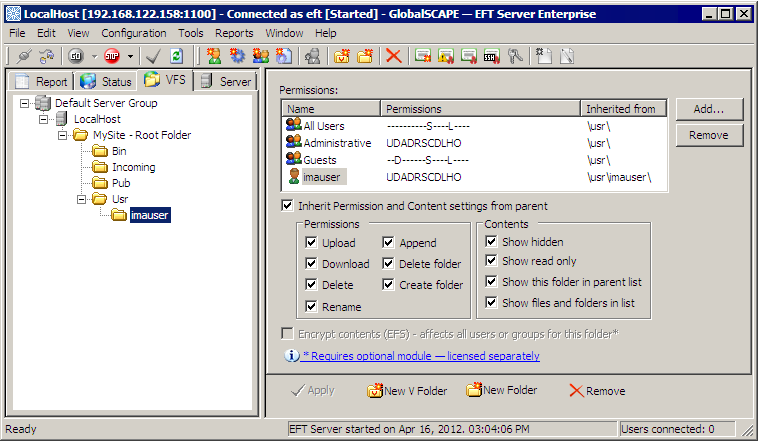This screenshot has height=442, width=758.
Task: Click the keys toolbar icon
Action: 515,57
